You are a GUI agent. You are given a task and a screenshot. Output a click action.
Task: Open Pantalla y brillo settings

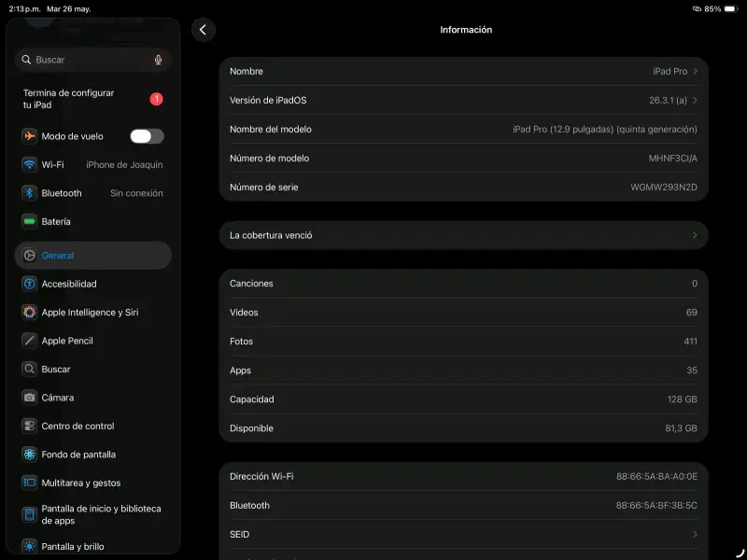[x=93, y=547]
